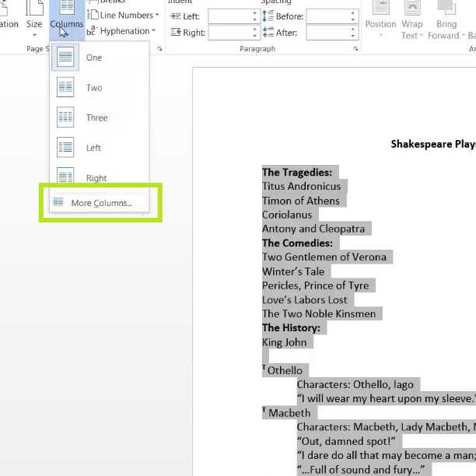Click the Size page icon

click(x=34, y=8)
